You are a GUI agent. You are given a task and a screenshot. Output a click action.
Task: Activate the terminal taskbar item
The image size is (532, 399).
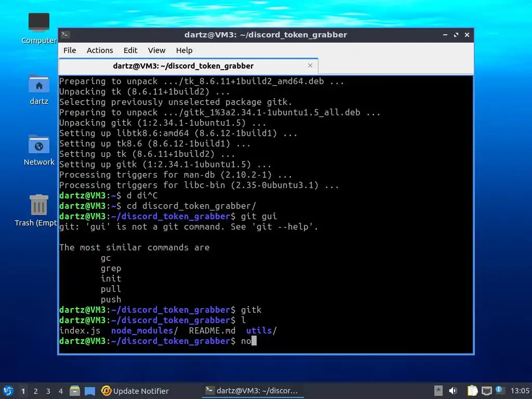click(252, 391)
